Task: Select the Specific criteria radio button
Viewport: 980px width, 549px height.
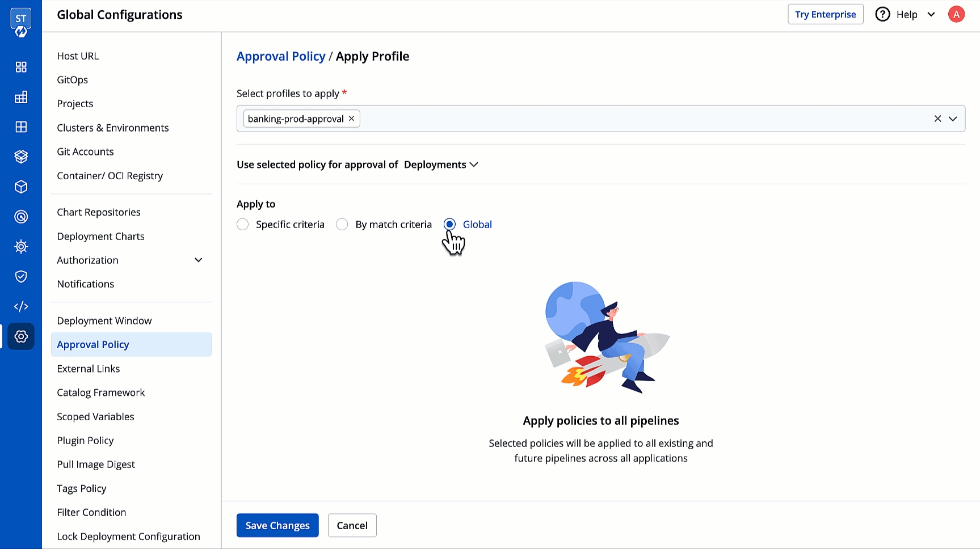Action: coord(243,225)
